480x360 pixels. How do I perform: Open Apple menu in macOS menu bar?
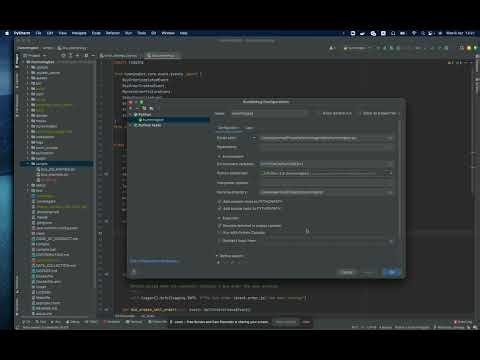coord(7,33)
